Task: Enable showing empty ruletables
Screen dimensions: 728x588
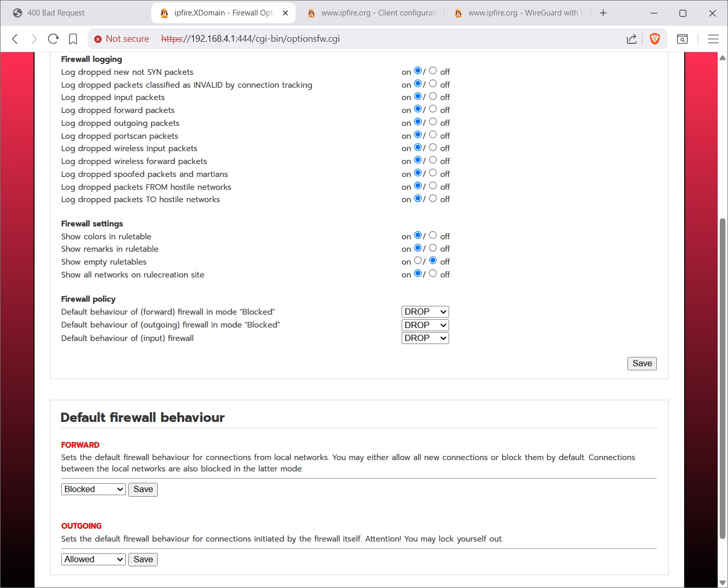Action: pyautogui.click(x=418, y=260)
